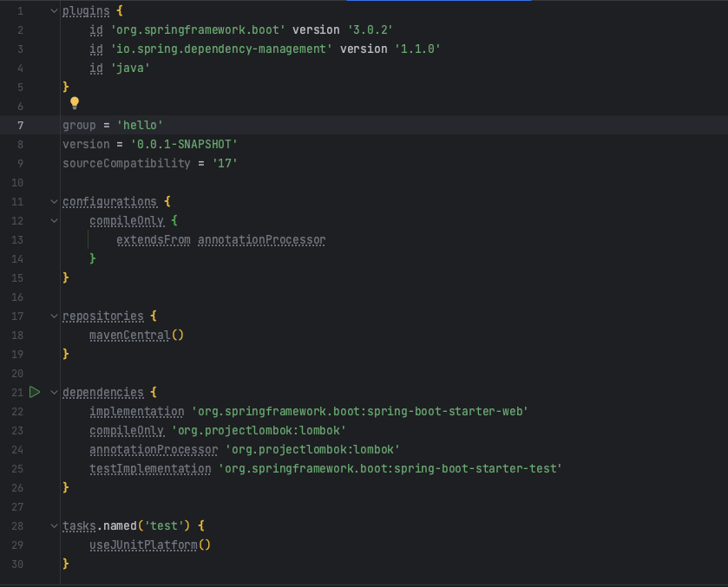This screenshot has height=587, width=728.
Task: Click the version string '1.1.0'
Action: (x=417, y=49)
